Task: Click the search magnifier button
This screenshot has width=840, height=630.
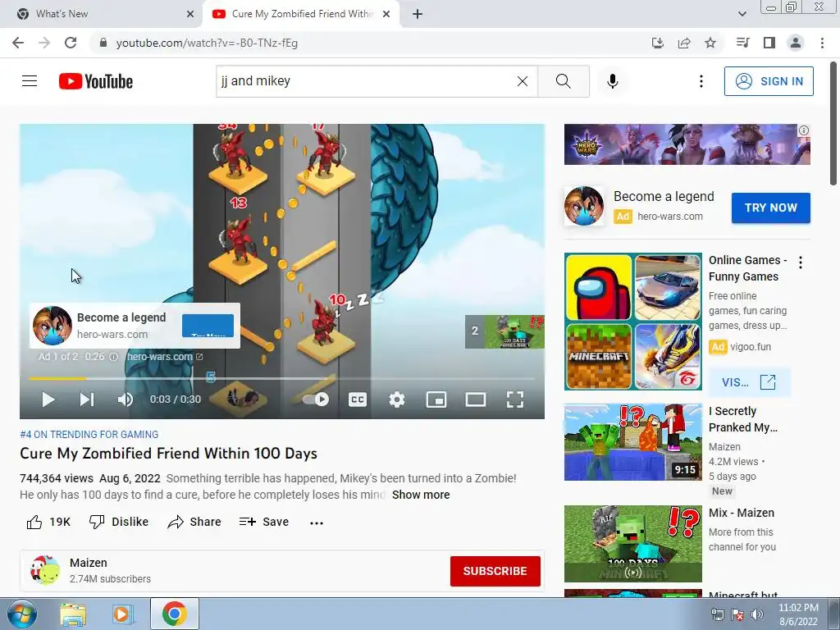Action: click(x=563, y=81)
